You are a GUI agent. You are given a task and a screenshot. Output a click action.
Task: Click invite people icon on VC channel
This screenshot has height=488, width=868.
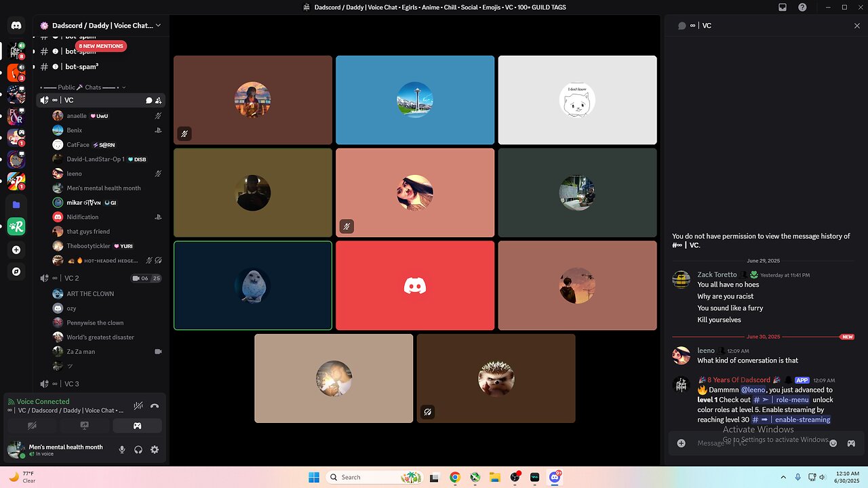159,100
